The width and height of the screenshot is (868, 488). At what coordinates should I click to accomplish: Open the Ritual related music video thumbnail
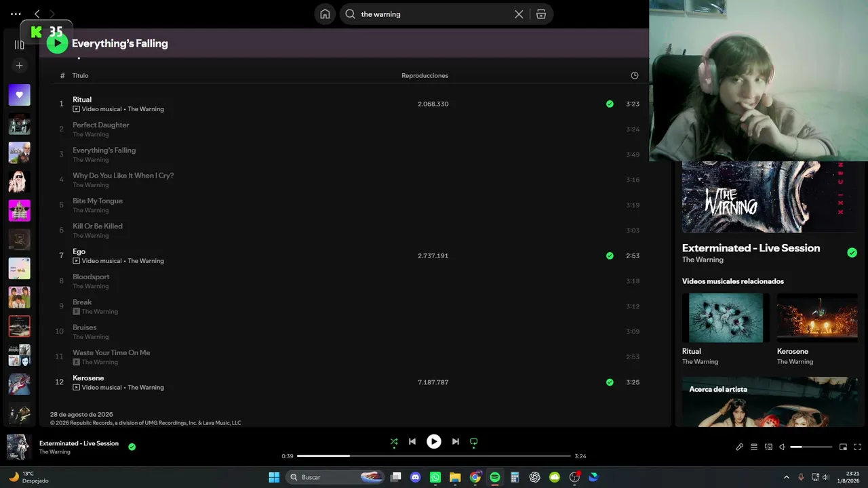click(x=726, y=318)
